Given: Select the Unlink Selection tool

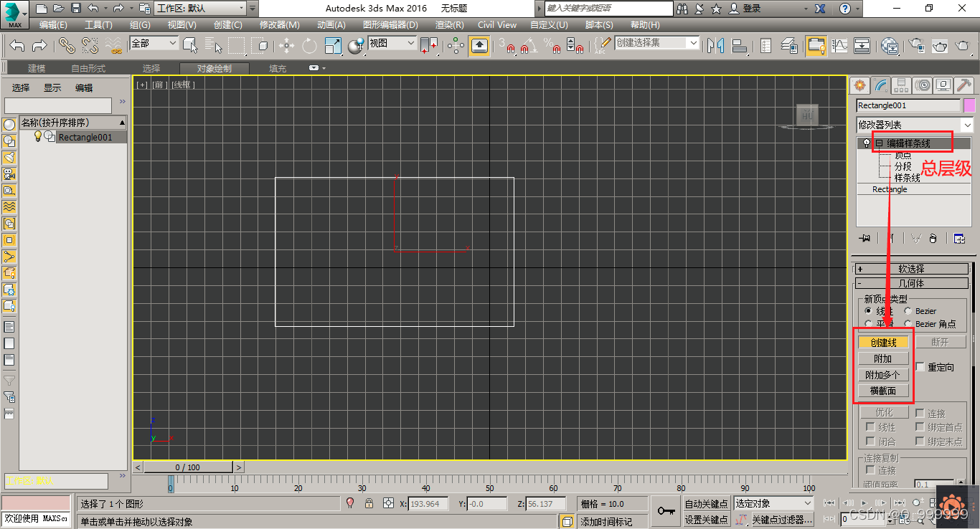Looking at the screenshot, I should click(90, 46).
